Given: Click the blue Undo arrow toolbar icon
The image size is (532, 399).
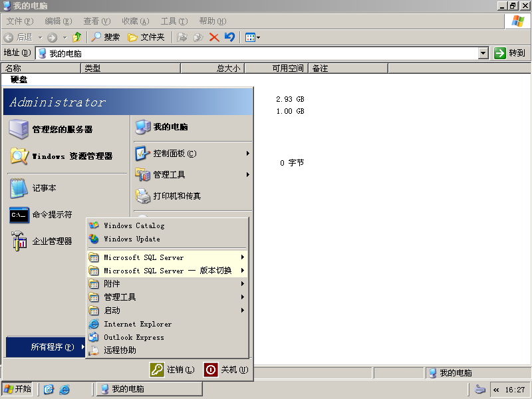Looking at the screenshot, I should 229,37.
